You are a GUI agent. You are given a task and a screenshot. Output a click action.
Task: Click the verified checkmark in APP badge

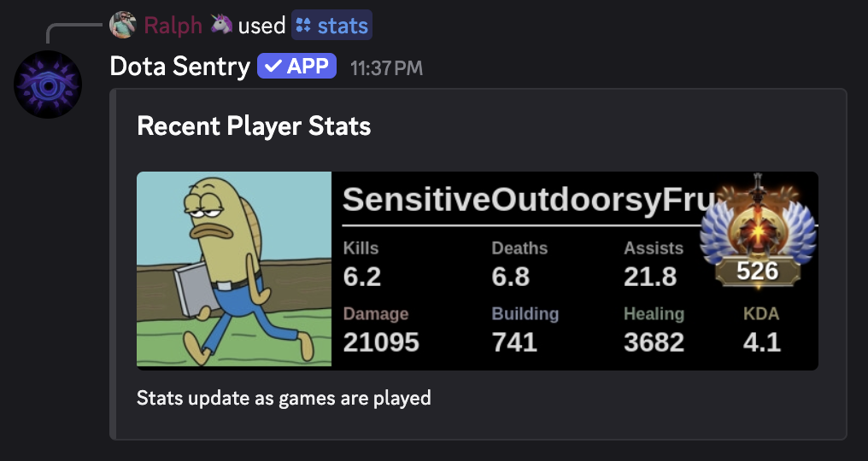pos(272,67)
